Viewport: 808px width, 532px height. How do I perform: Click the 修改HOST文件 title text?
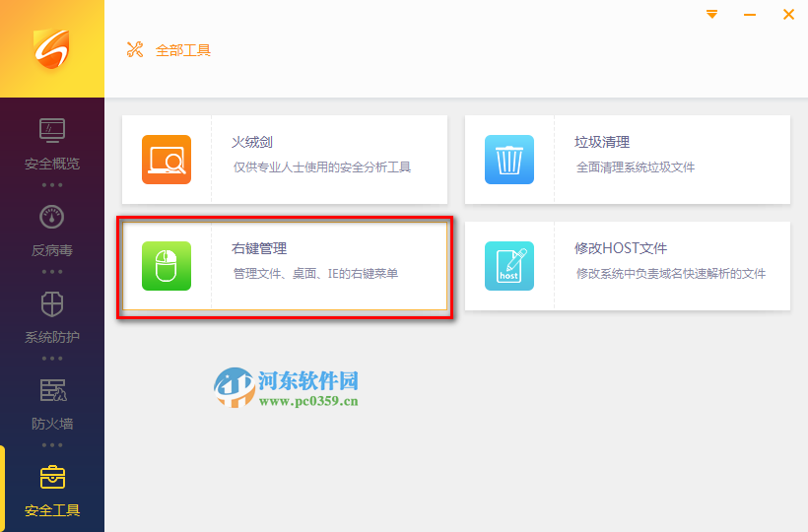coord(621,248)
